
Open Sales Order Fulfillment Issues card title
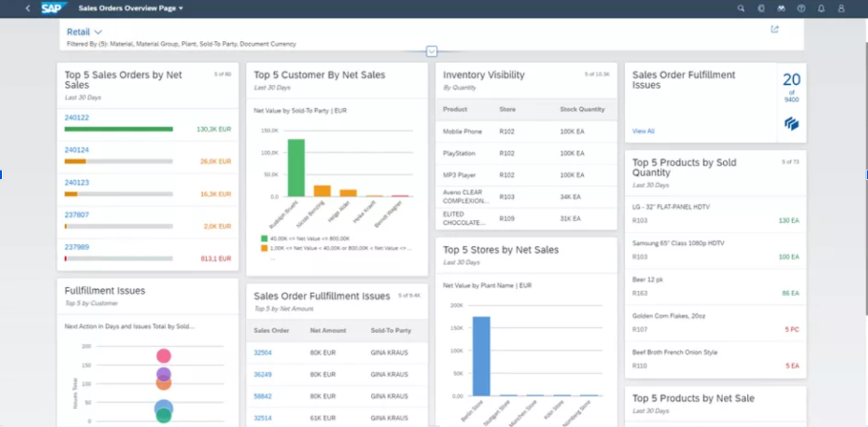pyautogui.click(x=684, y=80)
